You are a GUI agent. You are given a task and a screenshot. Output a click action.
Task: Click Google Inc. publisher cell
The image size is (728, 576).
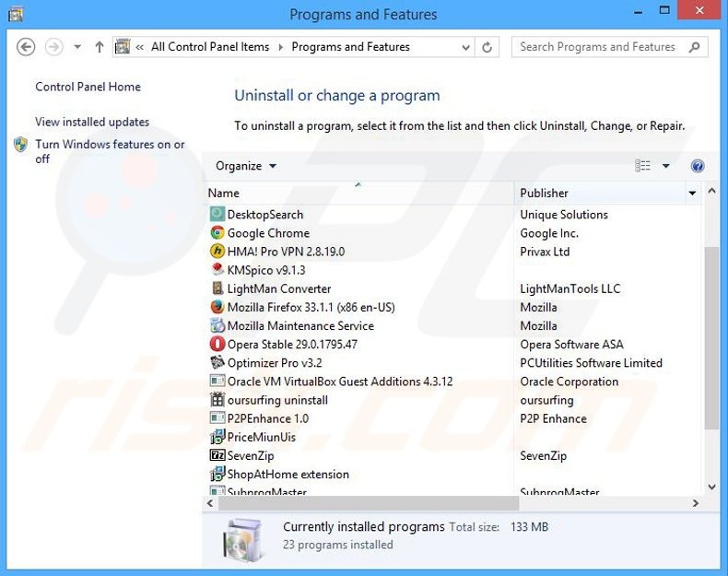tap(549, 233)
